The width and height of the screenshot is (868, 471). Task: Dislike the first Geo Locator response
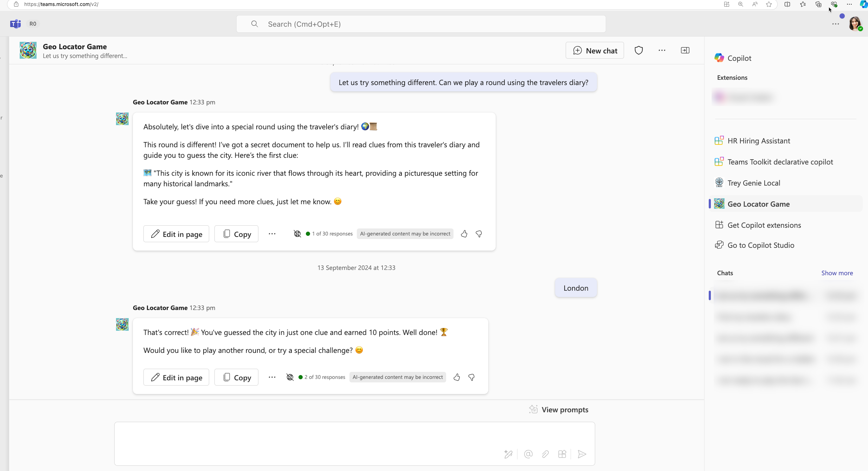(x=479, y=234)
